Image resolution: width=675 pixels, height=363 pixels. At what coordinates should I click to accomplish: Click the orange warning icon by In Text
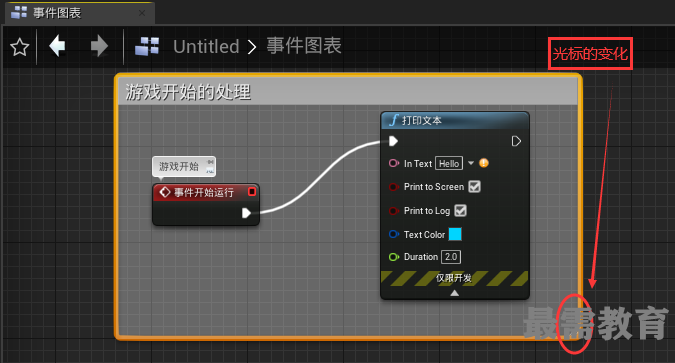pos(484,163)
